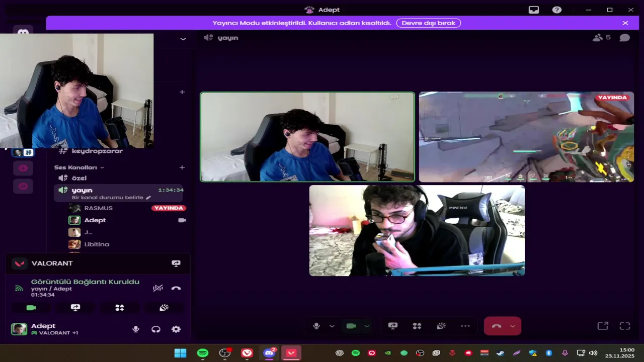The height and width of the screenshot is (362, 644).
Task: Open the green connection signal icon
Action: pos(19,288)
